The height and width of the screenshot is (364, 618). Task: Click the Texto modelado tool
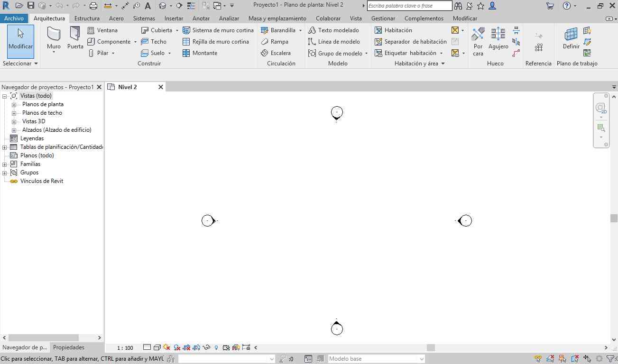pos(333,30)
